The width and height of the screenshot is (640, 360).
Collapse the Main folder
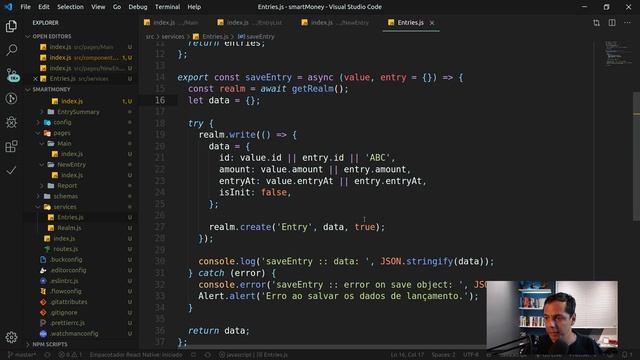coord(64,144)
